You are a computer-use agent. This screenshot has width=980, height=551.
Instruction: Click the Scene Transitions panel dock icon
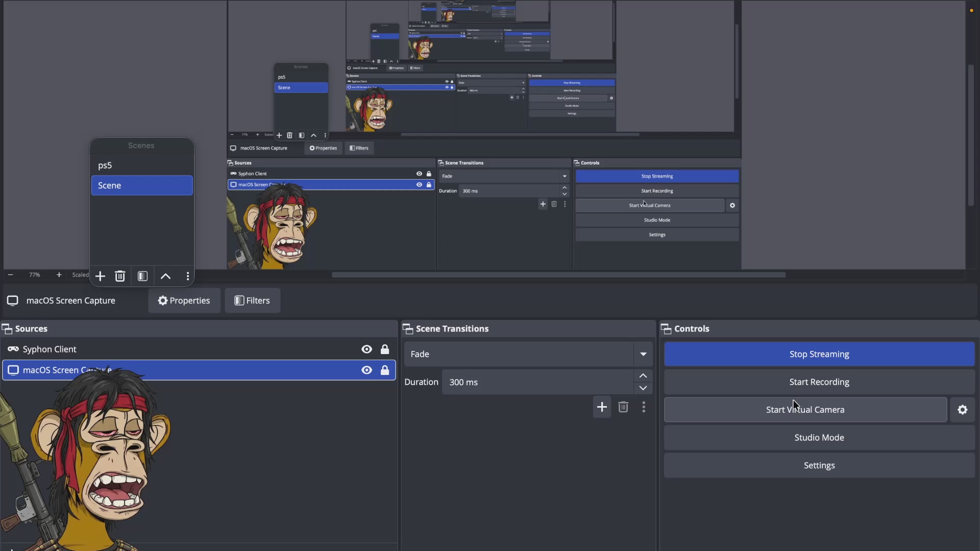[408, 329]
